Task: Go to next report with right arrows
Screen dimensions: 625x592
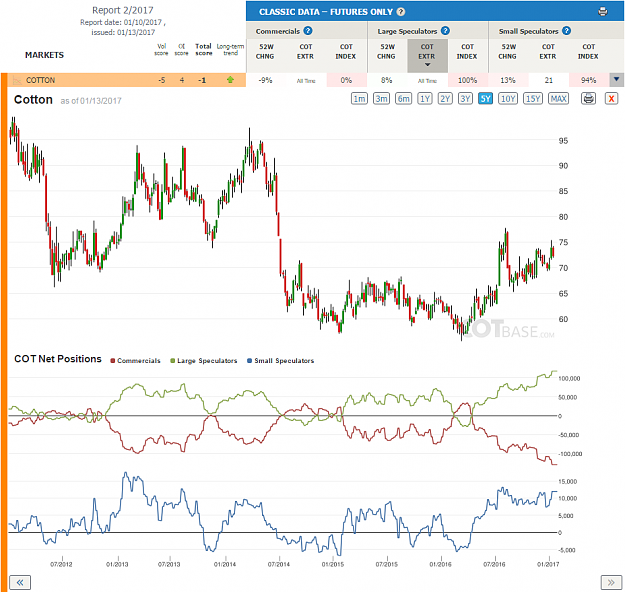Action: pos(611,582)
